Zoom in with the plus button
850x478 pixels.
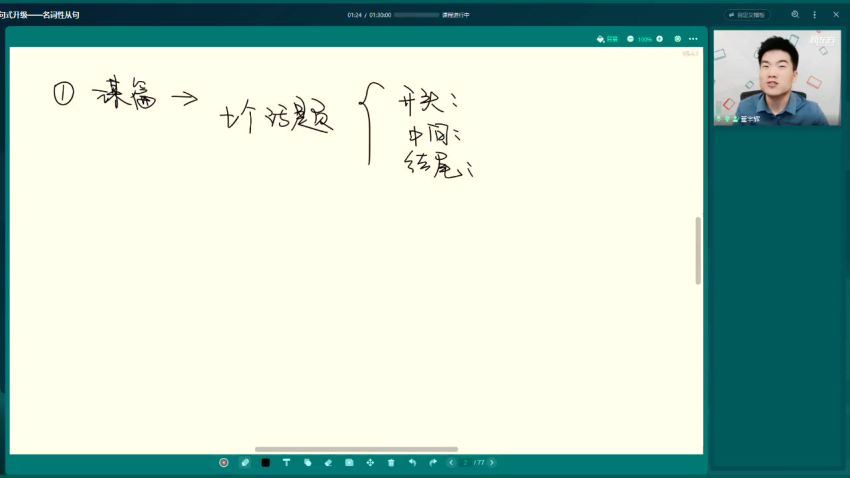(660, 39)
